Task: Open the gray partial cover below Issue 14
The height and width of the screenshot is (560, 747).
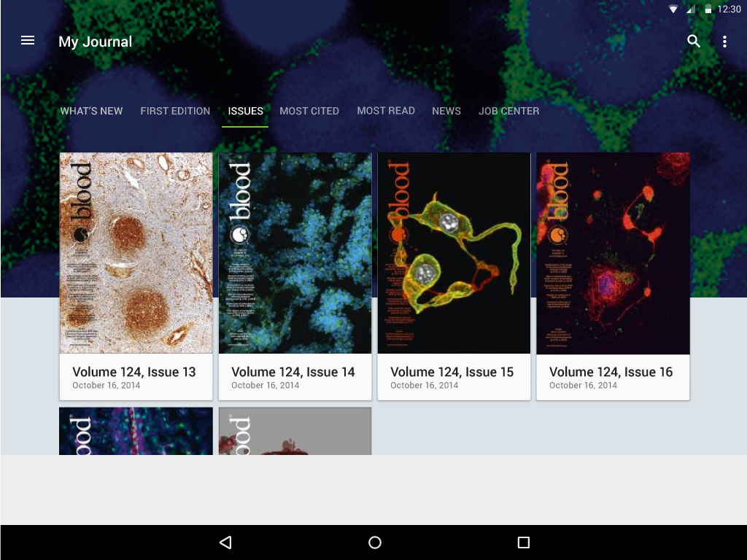Action: (295, 431)
